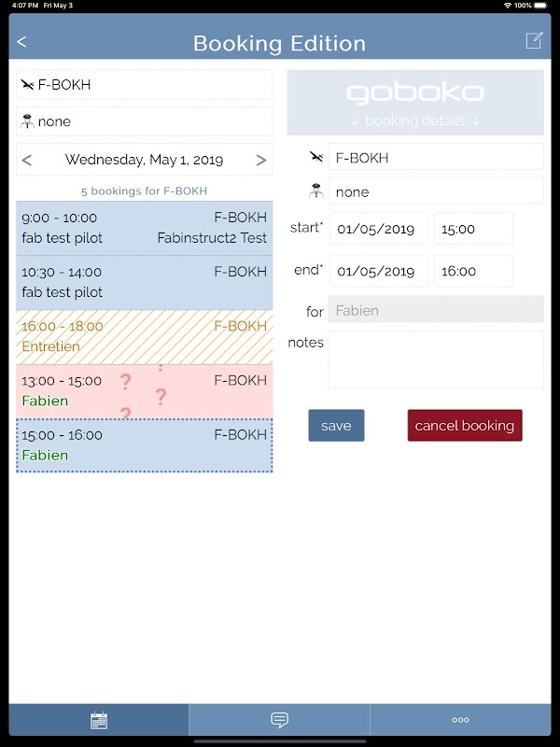Click the save button
Screen dimensions: 560x747
pos(336,426)
